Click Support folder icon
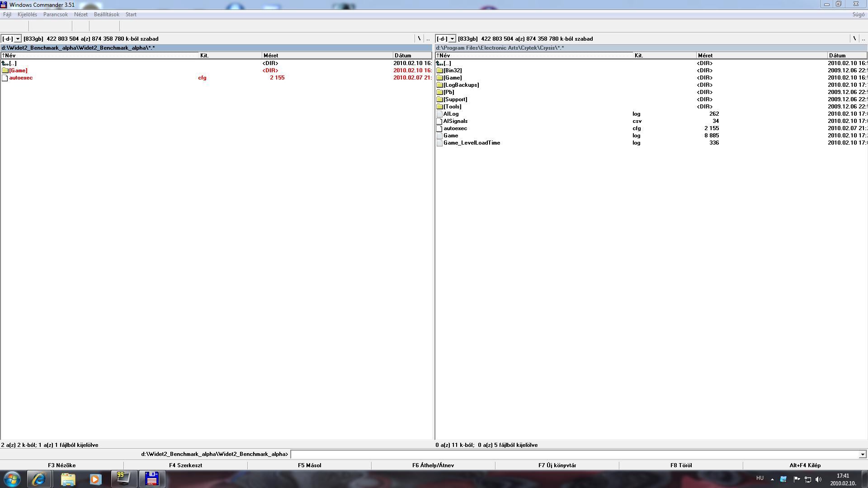868x488 pixels. (x=439, y=99)
